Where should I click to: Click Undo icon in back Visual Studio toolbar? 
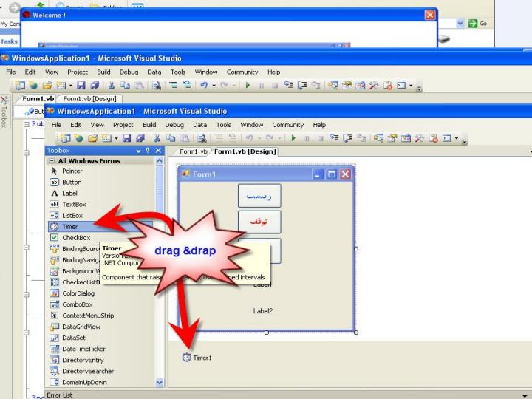pos(204,85)
